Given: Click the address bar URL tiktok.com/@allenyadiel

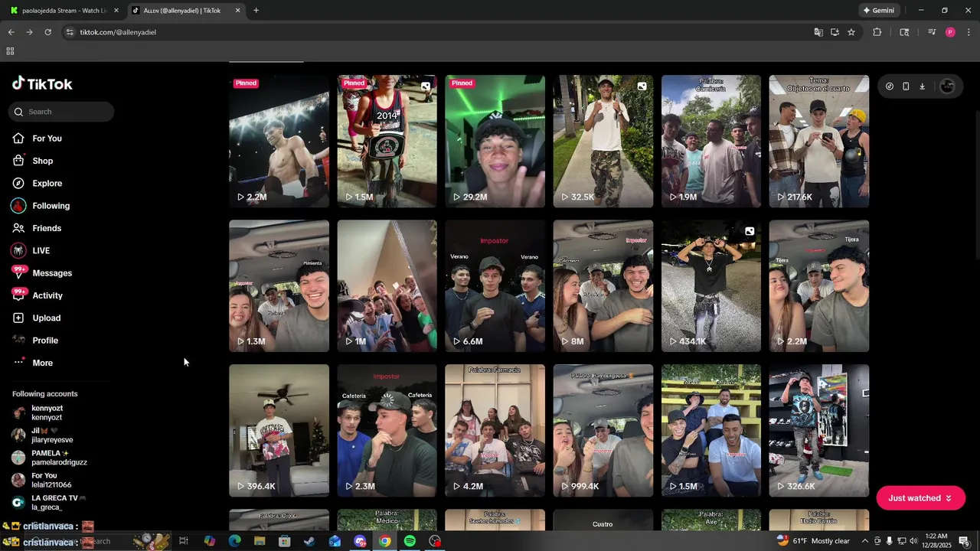Looking at the screenshot, I should (118, 32).
